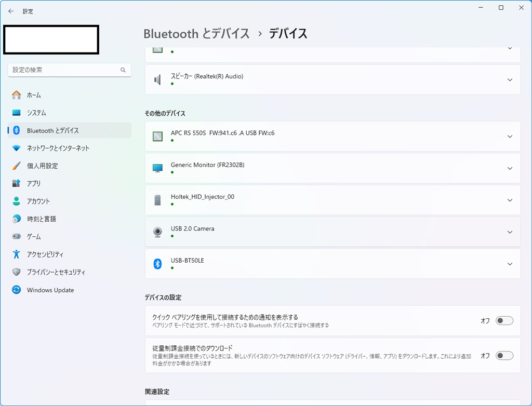Image resolution: width=532 pixels, height=406 pixels.
Task: Click the USB-BT50LE Bluetooth icon
Action: (157, 264)
